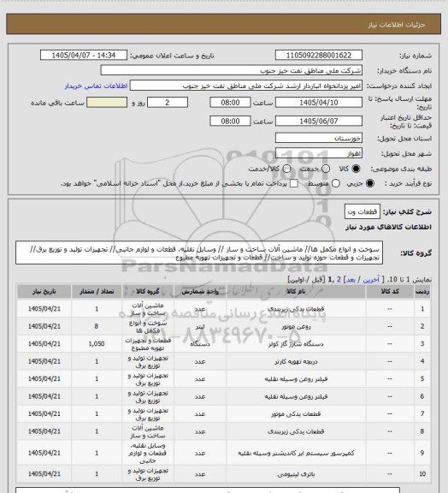Select the خدمت radio button
The width and height of the screenshot is (448, 493).
click(326, 169)
